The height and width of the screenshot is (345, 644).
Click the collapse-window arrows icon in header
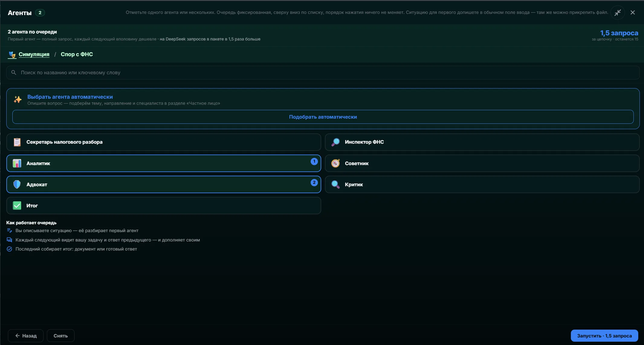(x=617, y=12)
